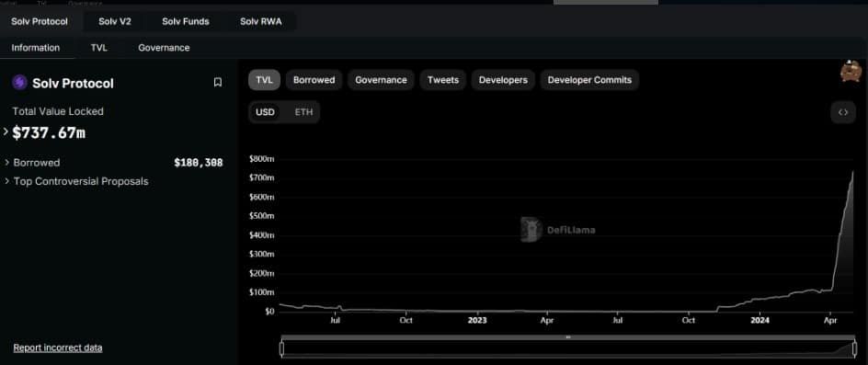Open the Governance sub-tab
Screen dimensions: 868x365
click(x=164, y=48)
